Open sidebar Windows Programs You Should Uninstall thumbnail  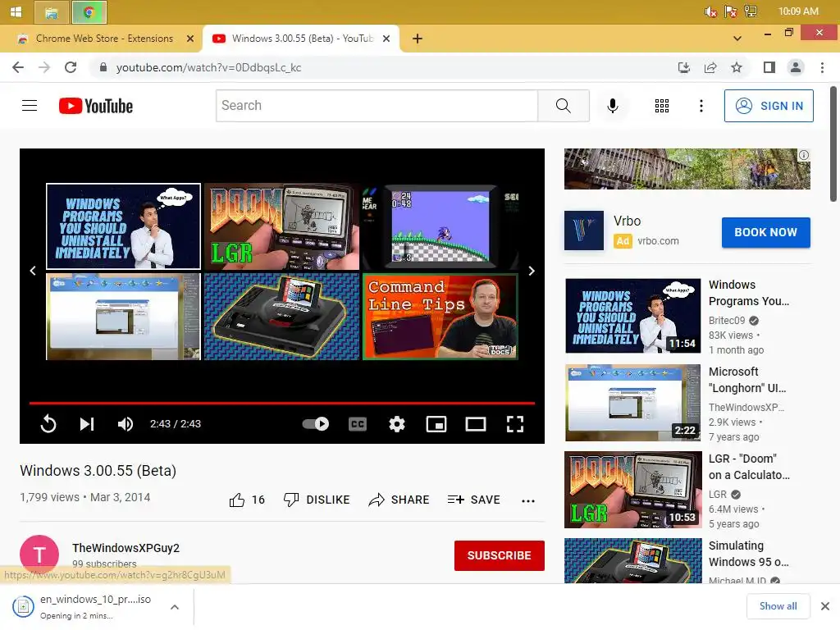point(632,316)
